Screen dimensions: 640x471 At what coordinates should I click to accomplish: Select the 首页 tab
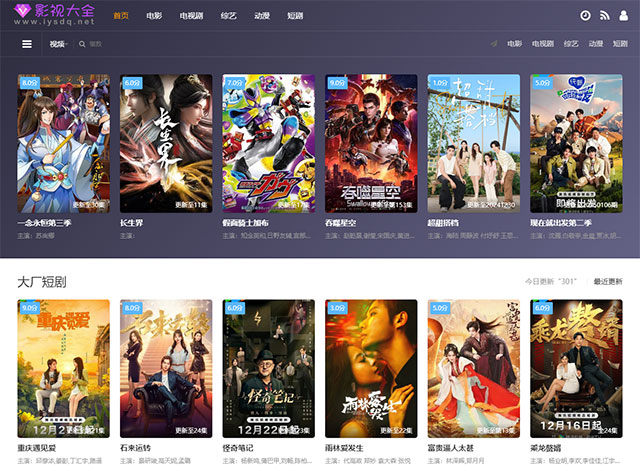121,16
